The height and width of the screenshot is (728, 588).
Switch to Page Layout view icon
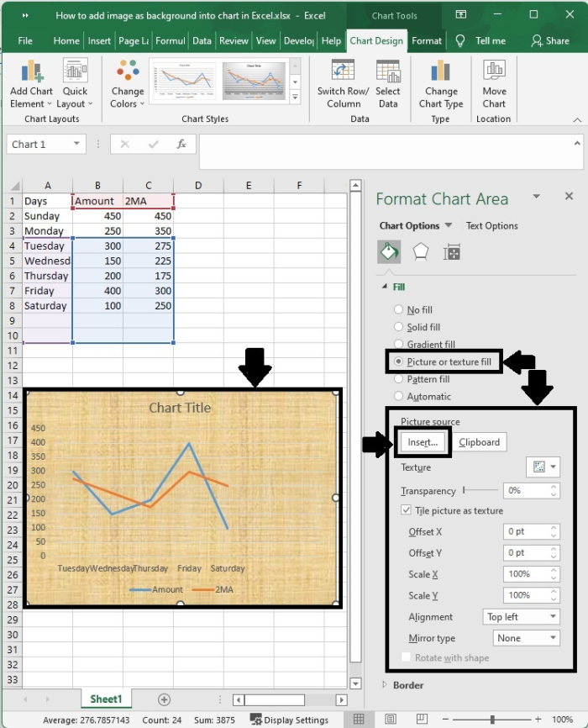pos(391,720)
